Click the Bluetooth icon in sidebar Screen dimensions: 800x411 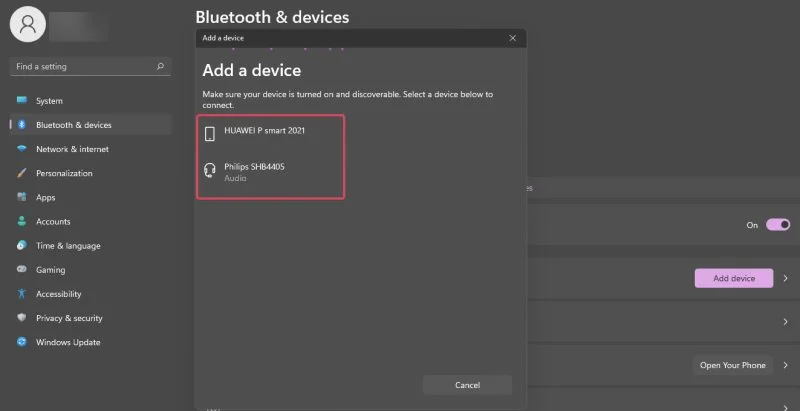coord(22,125)
